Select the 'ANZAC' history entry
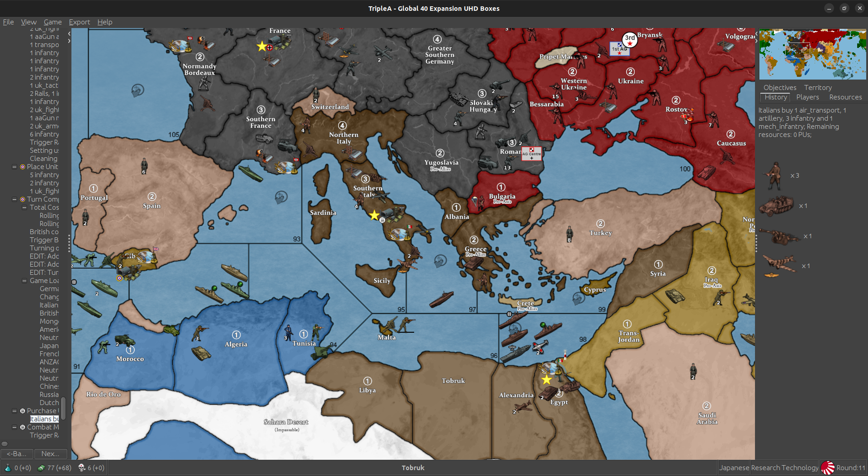 (49, 362)
